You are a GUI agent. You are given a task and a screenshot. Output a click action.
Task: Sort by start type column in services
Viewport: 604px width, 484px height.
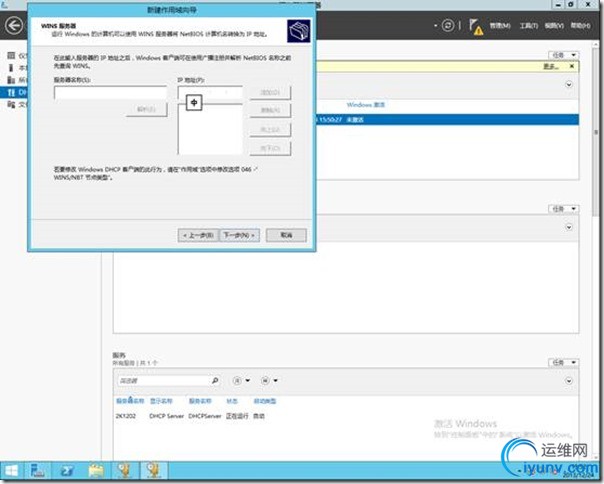[x=265, y=401]
